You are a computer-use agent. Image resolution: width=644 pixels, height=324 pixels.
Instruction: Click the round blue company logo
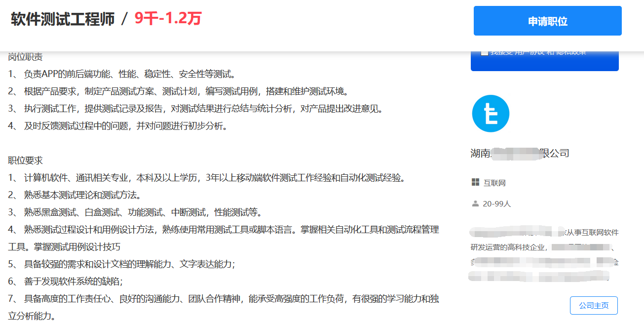[x=490, y=114]
